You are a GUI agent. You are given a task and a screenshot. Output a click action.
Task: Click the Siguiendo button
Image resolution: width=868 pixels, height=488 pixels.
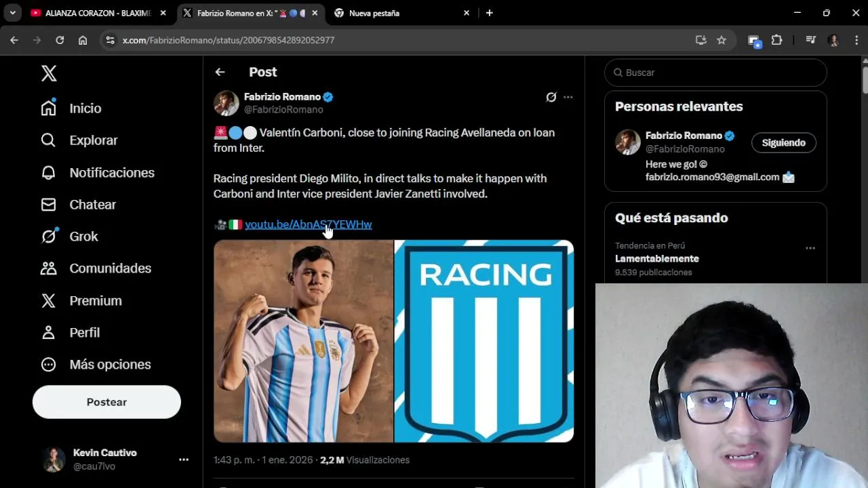tap(783, 143)
